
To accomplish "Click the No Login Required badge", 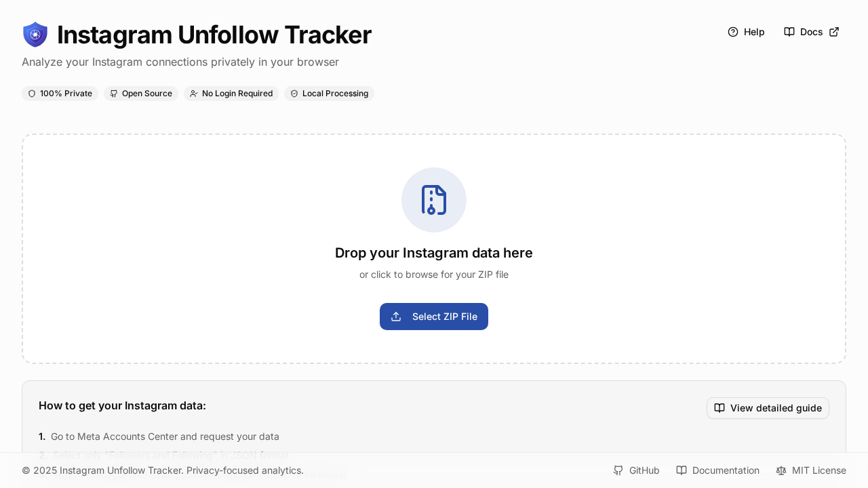I will (x=231, y=94).
